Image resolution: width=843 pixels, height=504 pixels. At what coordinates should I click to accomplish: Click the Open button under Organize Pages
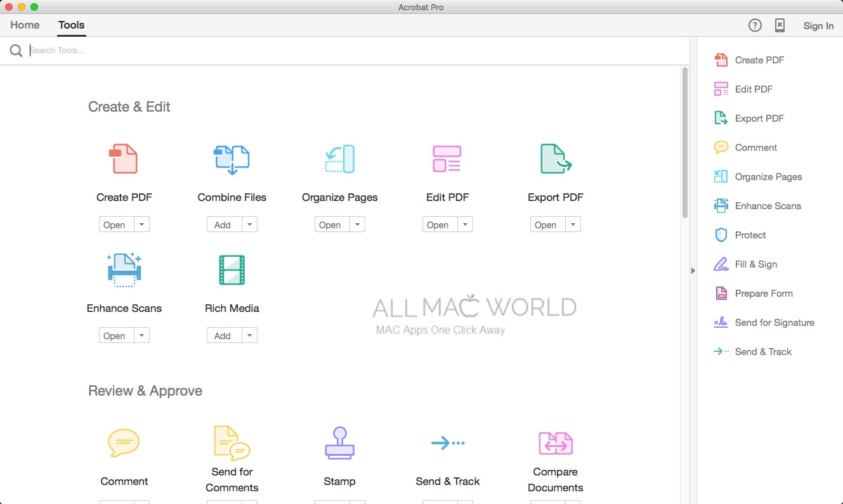coord(332,225)
